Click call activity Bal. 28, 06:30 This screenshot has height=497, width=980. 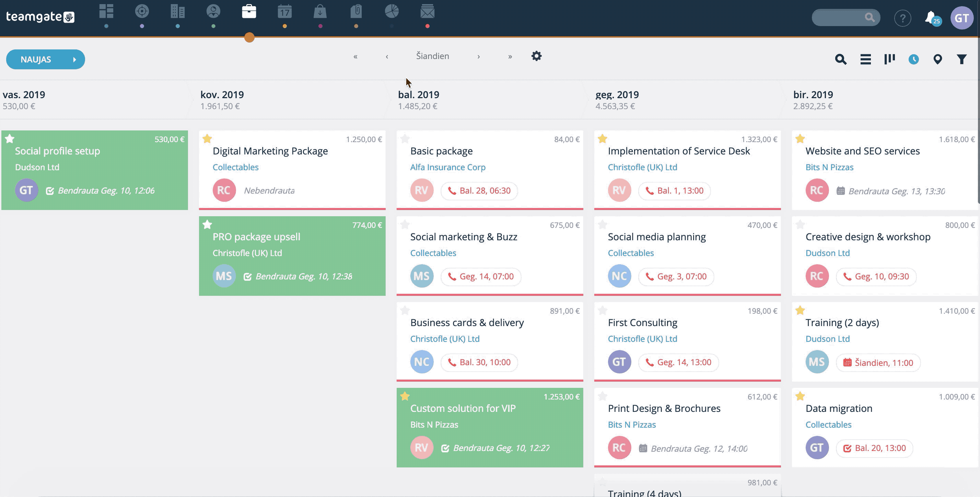(x=479, y=190)
